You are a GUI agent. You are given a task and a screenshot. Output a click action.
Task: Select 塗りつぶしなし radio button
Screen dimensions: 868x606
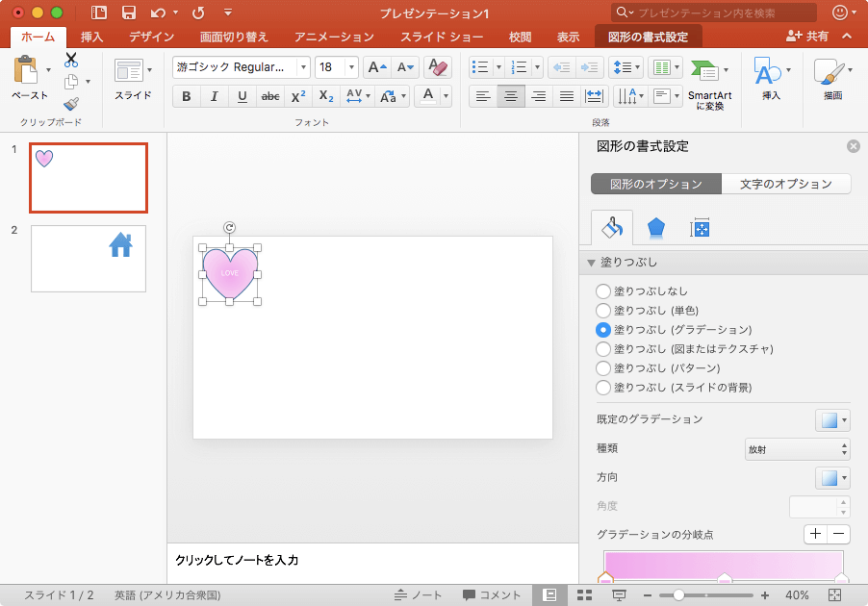[603, 290]
